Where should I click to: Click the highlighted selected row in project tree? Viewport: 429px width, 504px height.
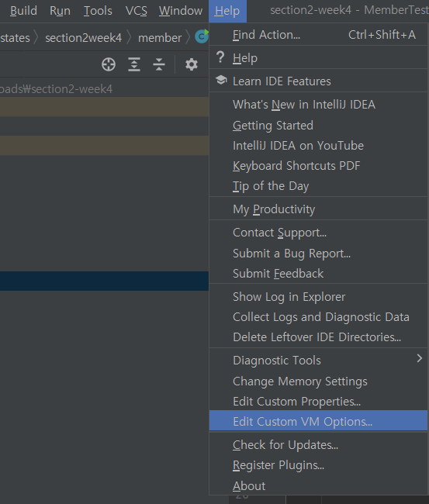[x=104, y=281]
